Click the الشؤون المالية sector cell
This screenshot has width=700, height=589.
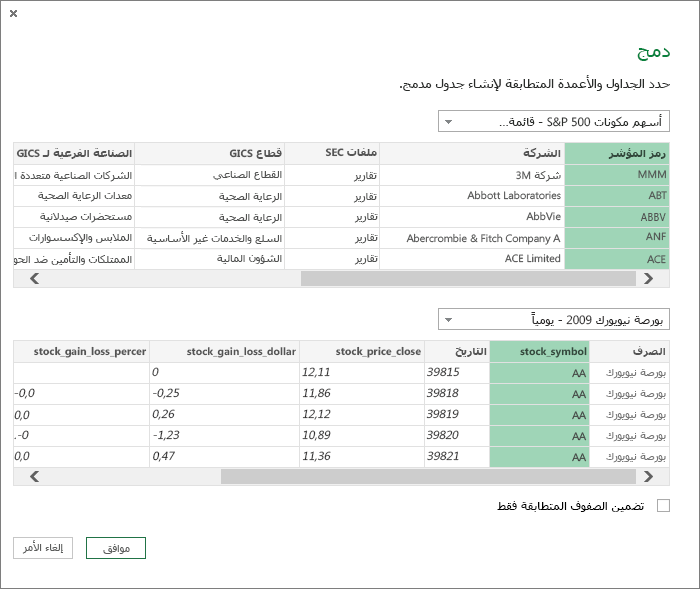pos(210,259)
